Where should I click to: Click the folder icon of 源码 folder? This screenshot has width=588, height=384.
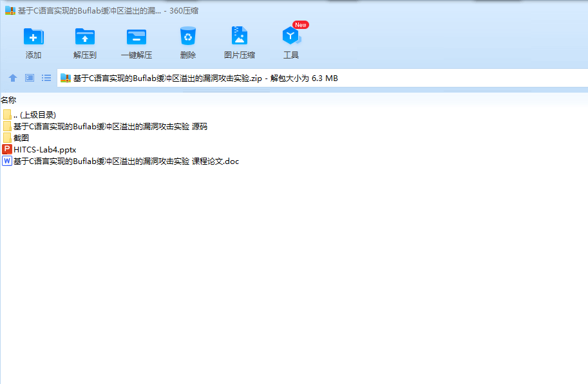(7, 126)
